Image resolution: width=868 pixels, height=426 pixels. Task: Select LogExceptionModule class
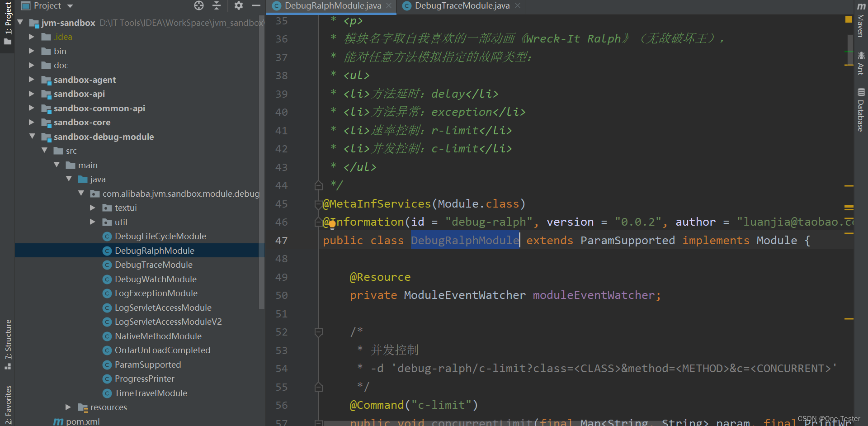point(156,293)
